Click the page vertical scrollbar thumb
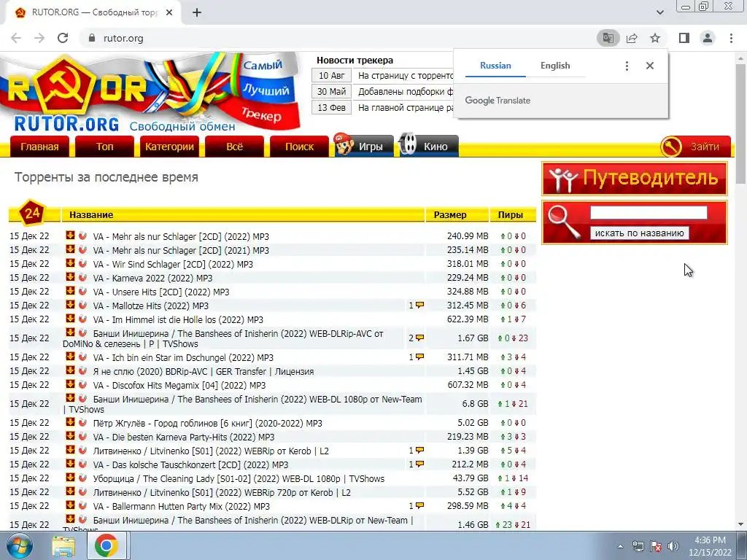The height and width of the screenshot is (560, 747). [740, 122]
